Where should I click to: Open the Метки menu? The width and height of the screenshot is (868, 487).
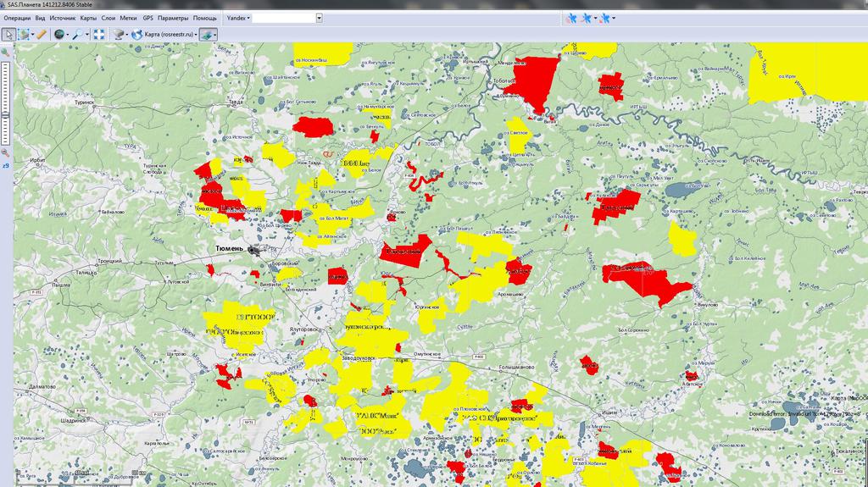(x=128, y=18)
